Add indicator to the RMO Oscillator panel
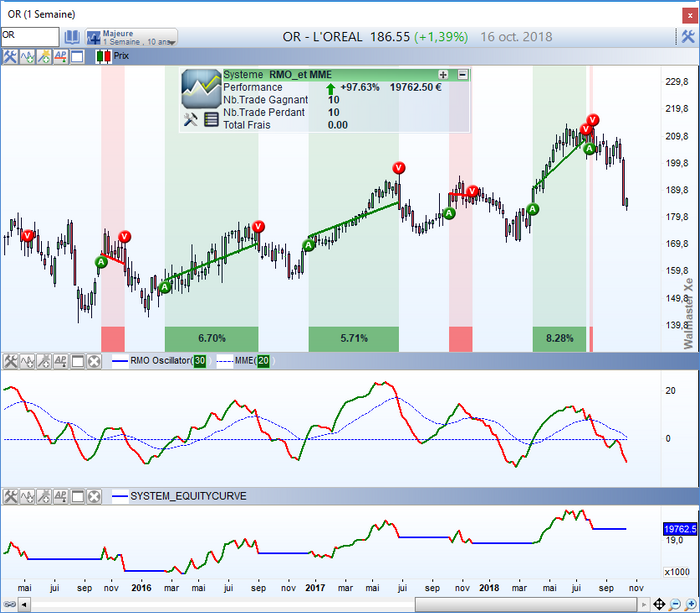 [x=27, y=361]
